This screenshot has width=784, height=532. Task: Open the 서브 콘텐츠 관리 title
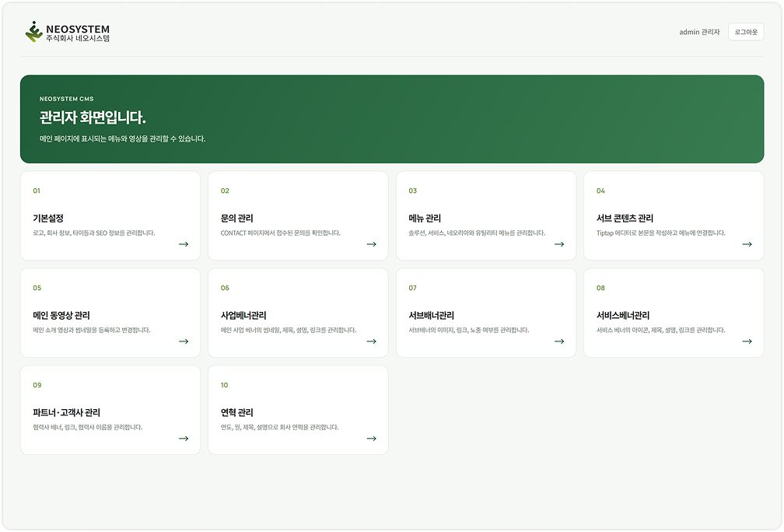tap(625, 218)
